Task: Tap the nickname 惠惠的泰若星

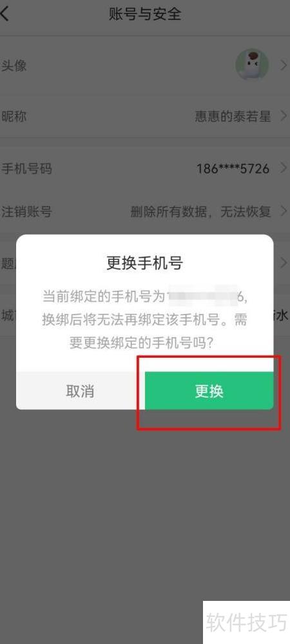Action: point(233,116)
